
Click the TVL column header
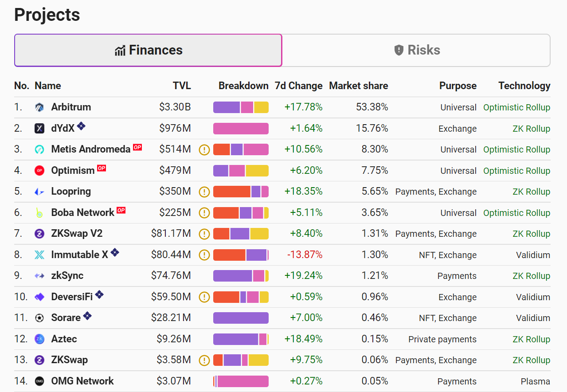182,86
